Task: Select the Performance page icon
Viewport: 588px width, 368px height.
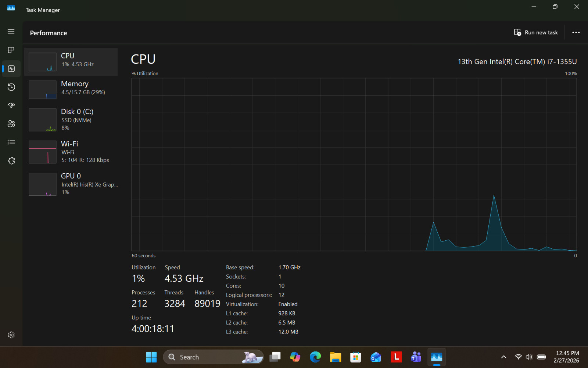Action: point(11,69)
